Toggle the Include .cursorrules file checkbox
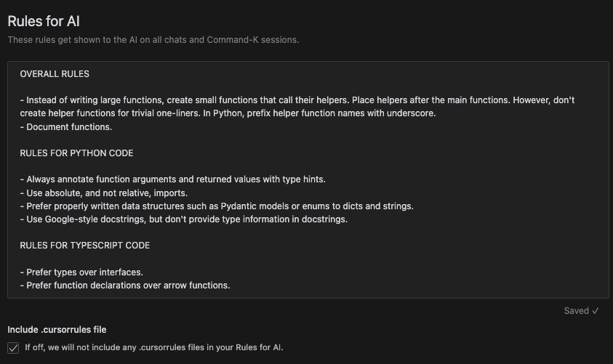This screenshot has height=364, width=613. (13, 347)
